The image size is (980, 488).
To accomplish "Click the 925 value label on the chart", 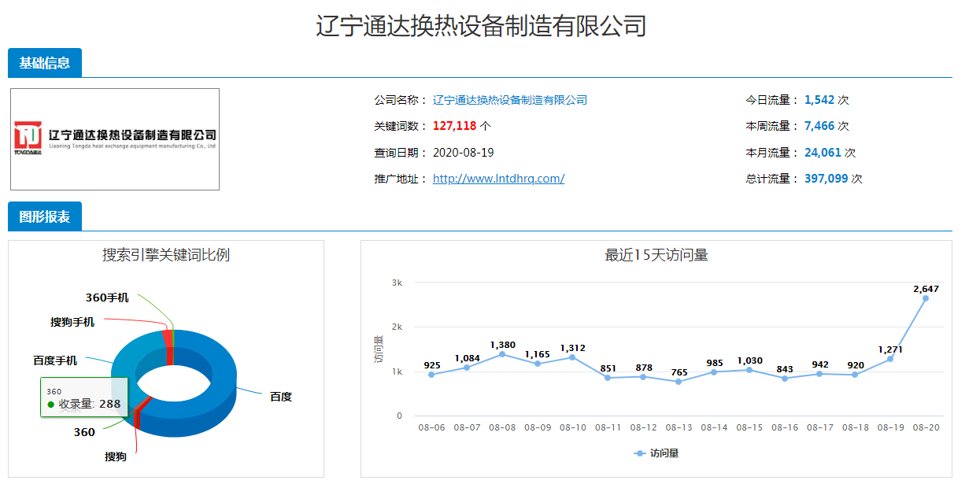I will pos(431,365).
